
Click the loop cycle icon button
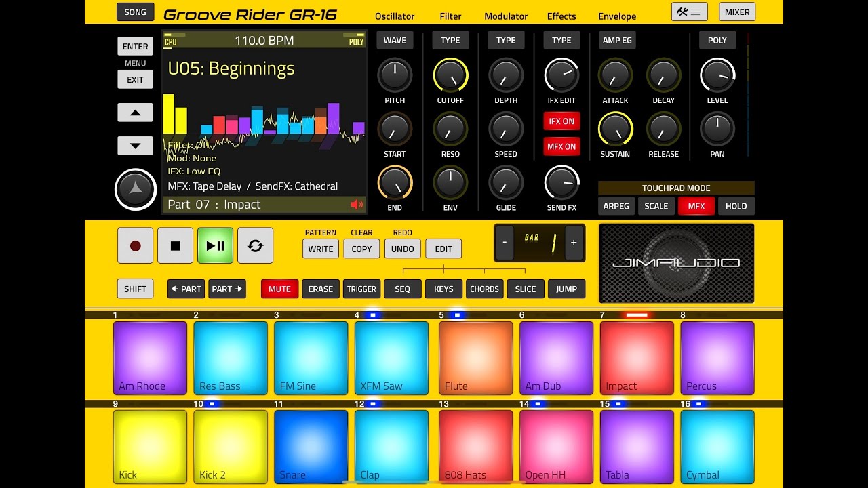255,245
